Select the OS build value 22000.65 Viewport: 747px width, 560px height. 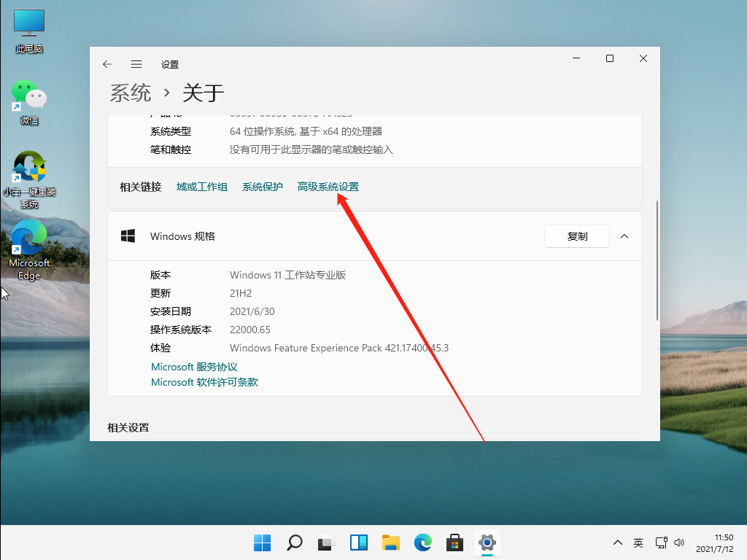250,330
